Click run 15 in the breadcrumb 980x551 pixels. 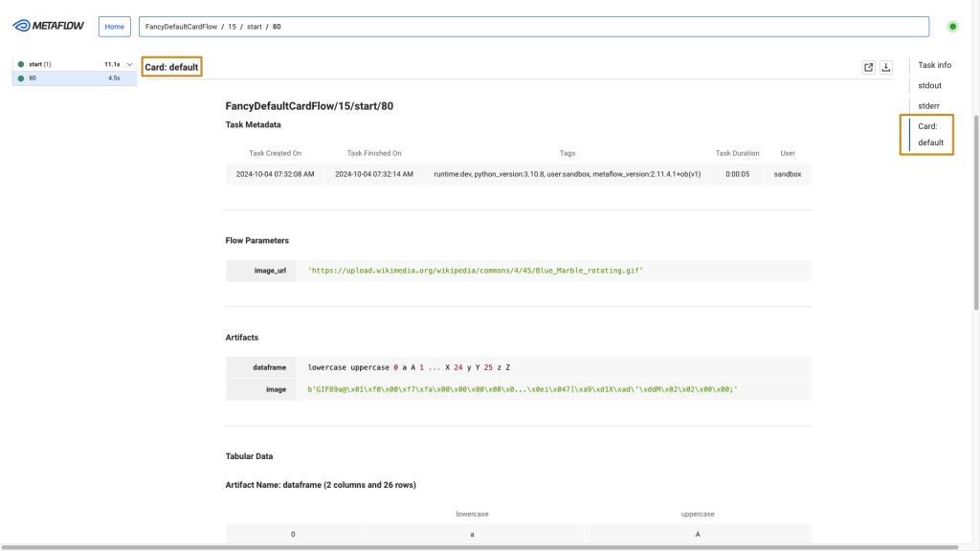point(232,27)
